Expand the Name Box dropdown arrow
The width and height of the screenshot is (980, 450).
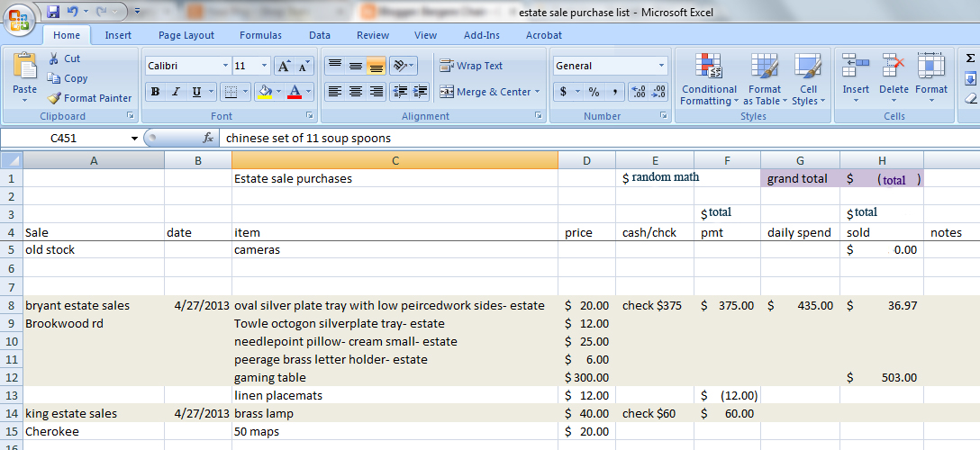click(134, 139)
